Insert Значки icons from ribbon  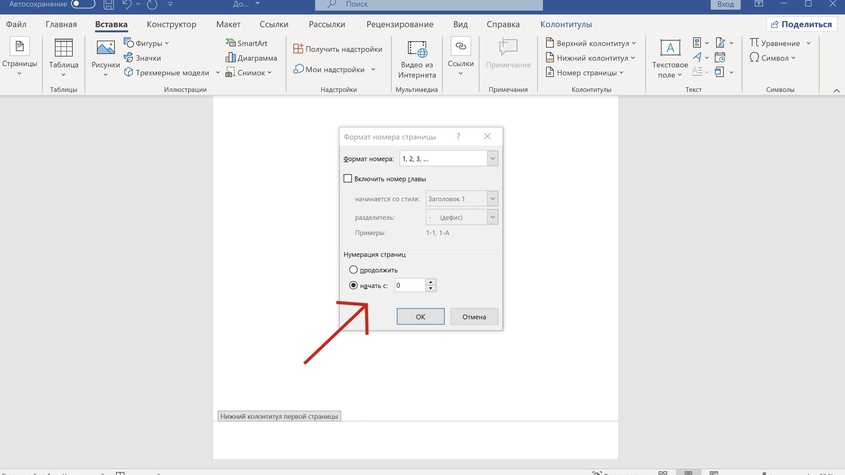(x=129, y=58)
